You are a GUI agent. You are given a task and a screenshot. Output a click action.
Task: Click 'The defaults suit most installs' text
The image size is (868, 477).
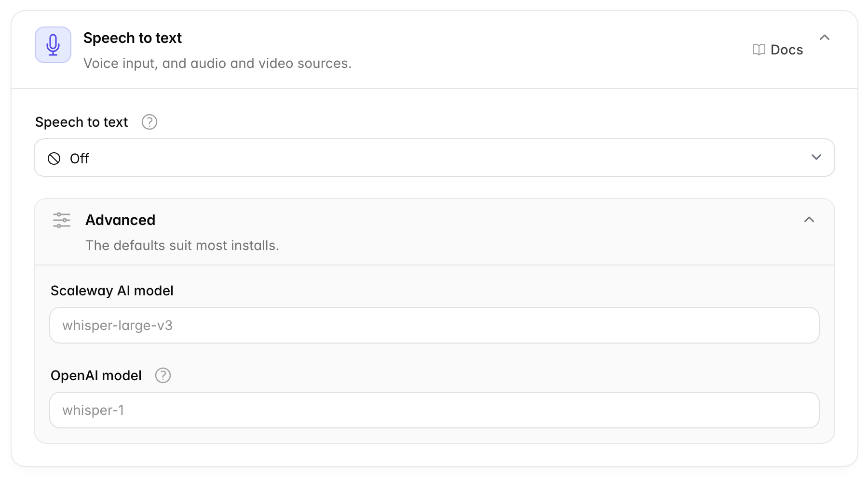click(182, 245)
